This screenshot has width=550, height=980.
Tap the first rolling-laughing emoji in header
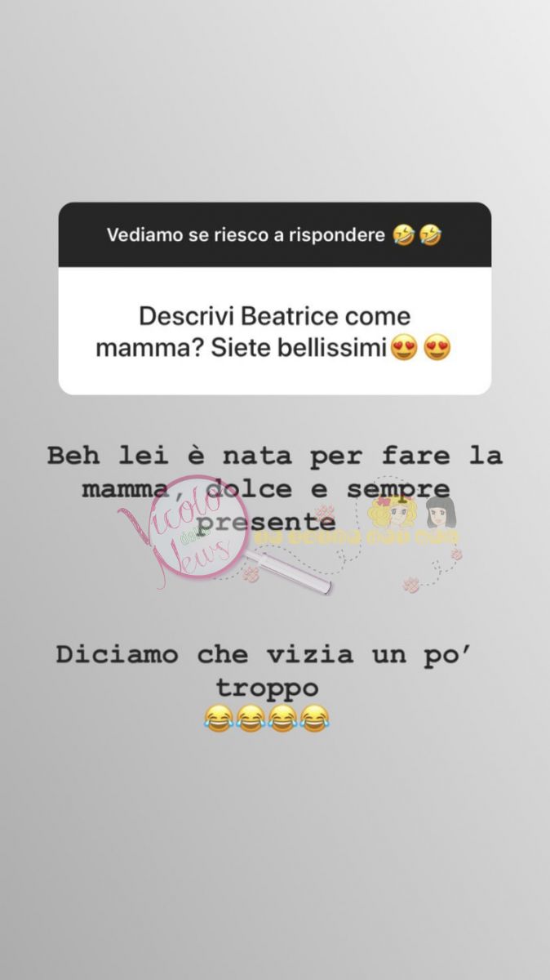point(403,236)
